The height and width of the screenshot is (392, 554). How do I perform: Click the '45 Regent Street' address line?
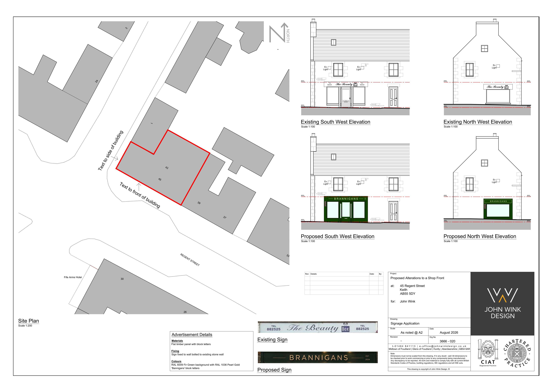click(x=412, y=286)
